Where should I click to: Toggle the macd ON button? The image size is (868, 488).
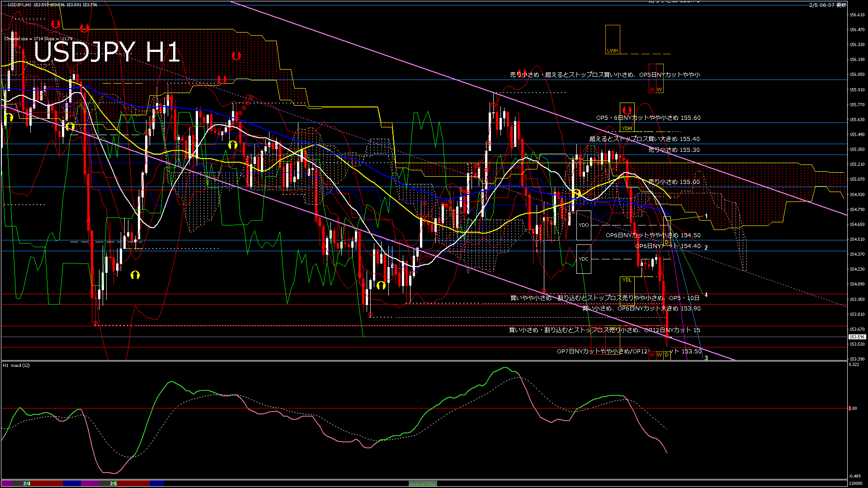(x=423, y=484)
